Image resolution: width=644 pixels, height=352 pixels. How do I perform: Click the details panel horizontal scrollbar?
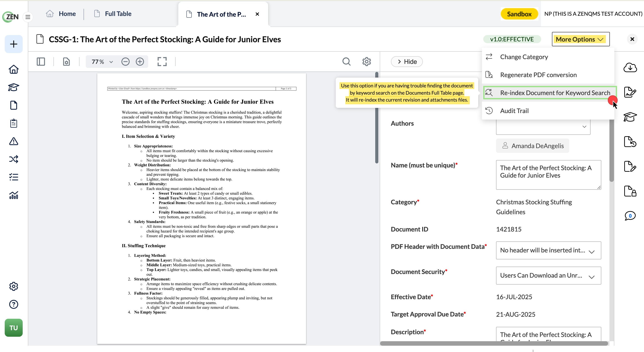click(494, 343)
